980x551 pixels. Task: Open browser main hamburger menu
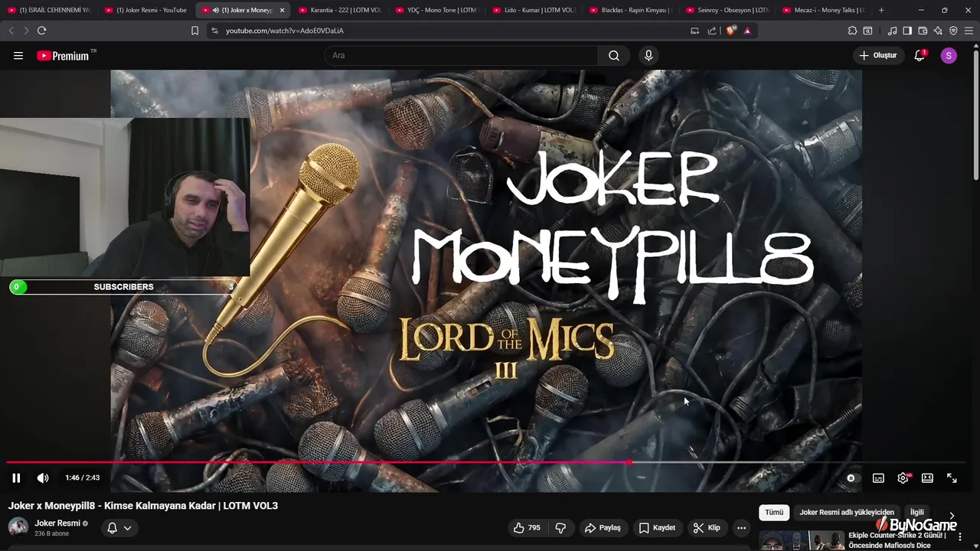pyautogui.click(x=969, y=31)
